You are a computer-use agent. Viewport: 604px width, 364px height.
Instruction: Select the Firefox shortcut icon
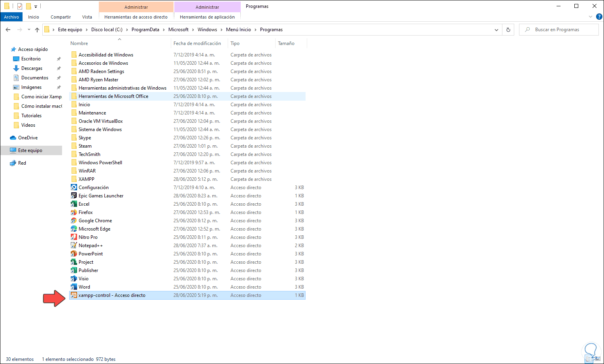tap(86, 212)
